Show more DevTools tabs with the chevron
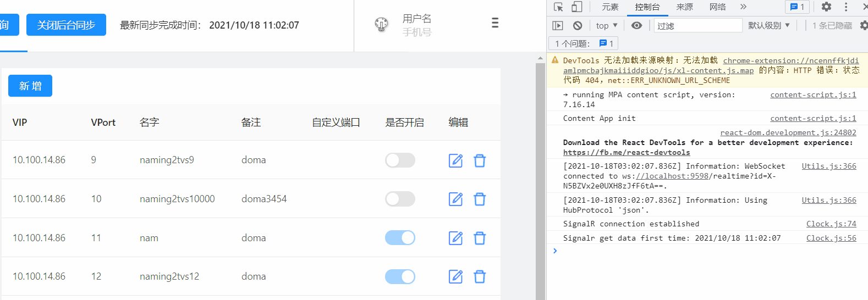This screenshot has width=868, height=300. [743, 7]
